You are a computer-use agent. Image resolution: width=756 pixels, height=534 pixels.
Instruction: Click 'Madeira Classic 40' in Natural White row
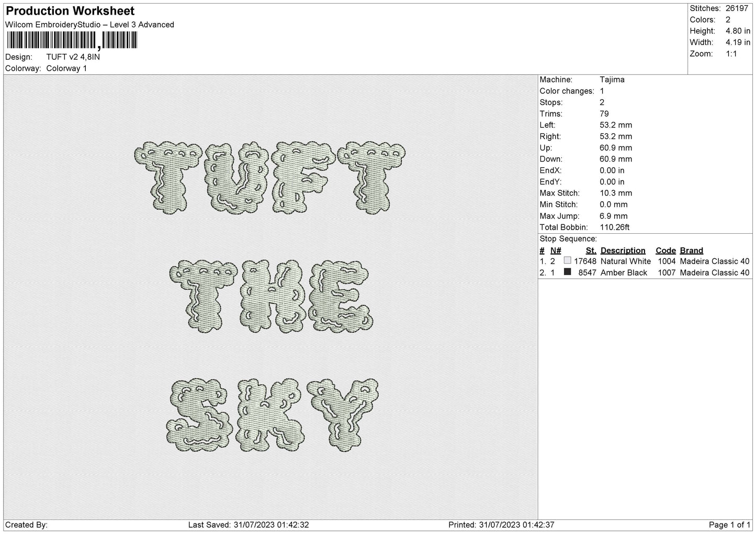[x=715, y=261]
